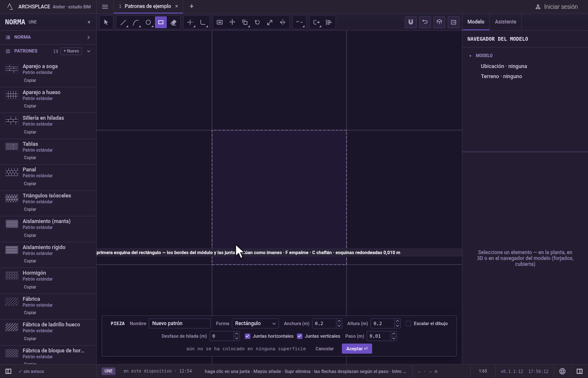Select the Patrones de ejemplo tab
This screenshot has width=588, height=378.
148,6
